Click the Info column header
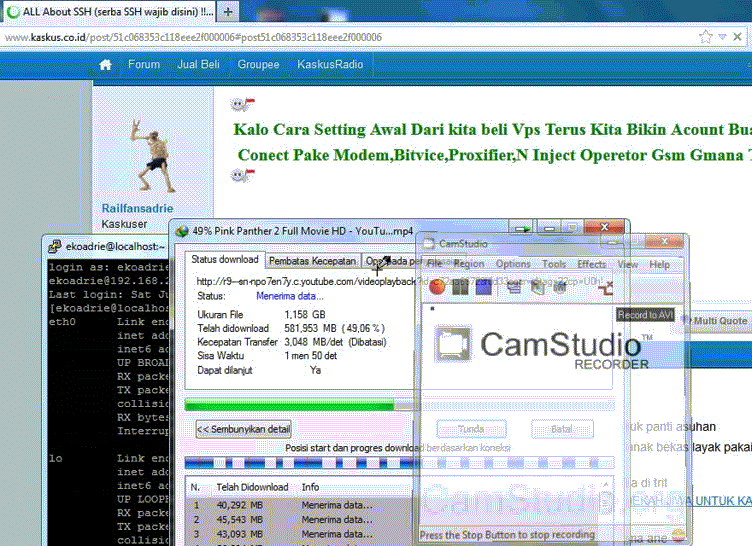 (x=310, y=487)
